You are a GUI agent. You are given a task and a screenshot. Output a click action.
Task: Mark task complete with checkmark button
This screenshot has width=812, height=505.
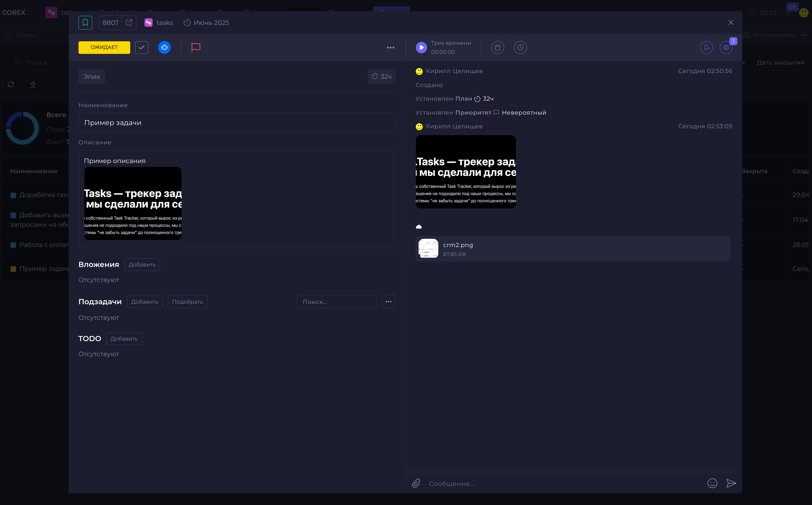pyautogui.click(x=142, y=47)
